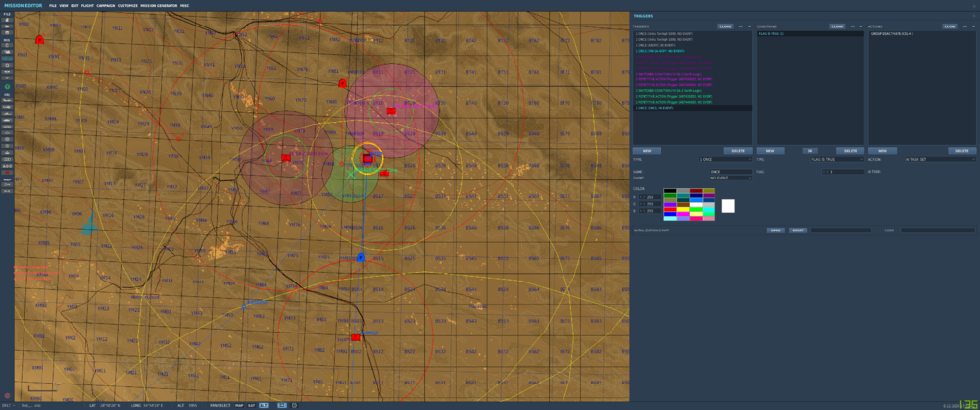Toggle MAP view in bottom status bar
This screenshot has width=980, height=410.
click(239, 404)
